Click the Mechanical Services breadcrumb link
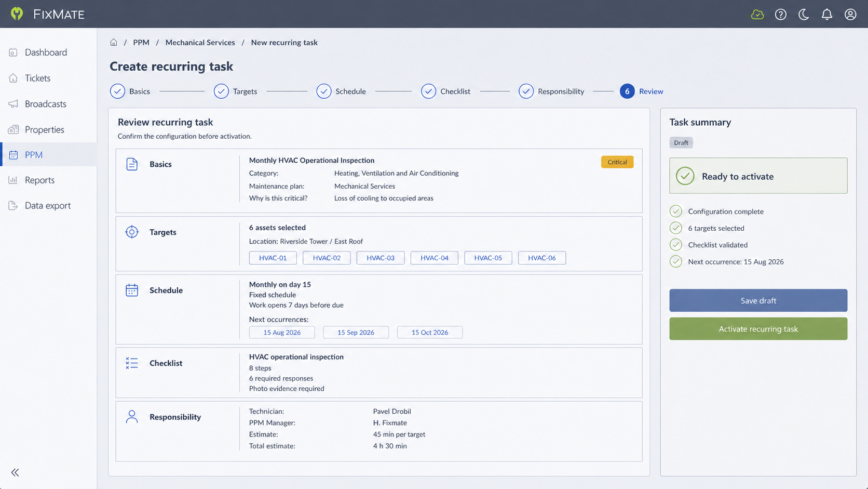Viewport: 868px width, 489px height. click(200, 43)
